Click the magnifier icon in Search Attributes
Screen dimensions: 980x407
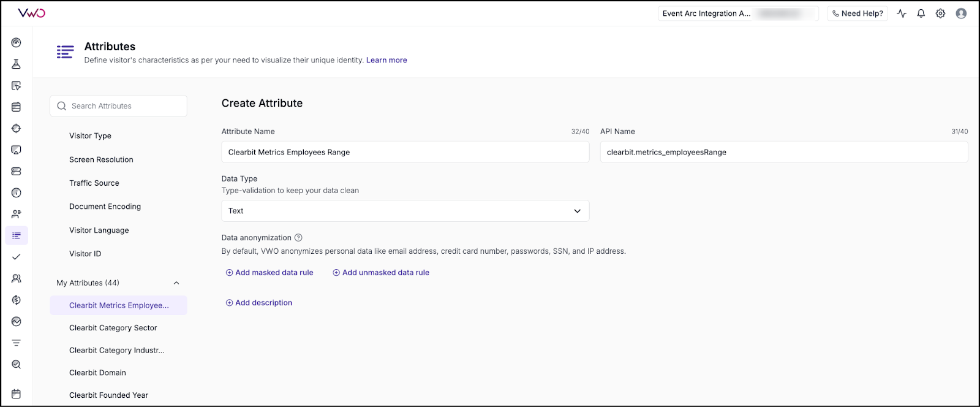[62, 106]
